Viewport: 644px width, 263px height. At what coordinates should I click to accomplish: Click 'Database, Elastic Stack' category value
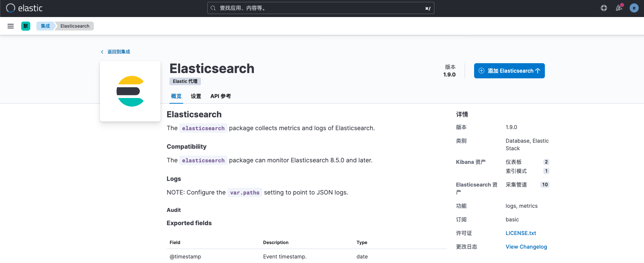[527, 145]
